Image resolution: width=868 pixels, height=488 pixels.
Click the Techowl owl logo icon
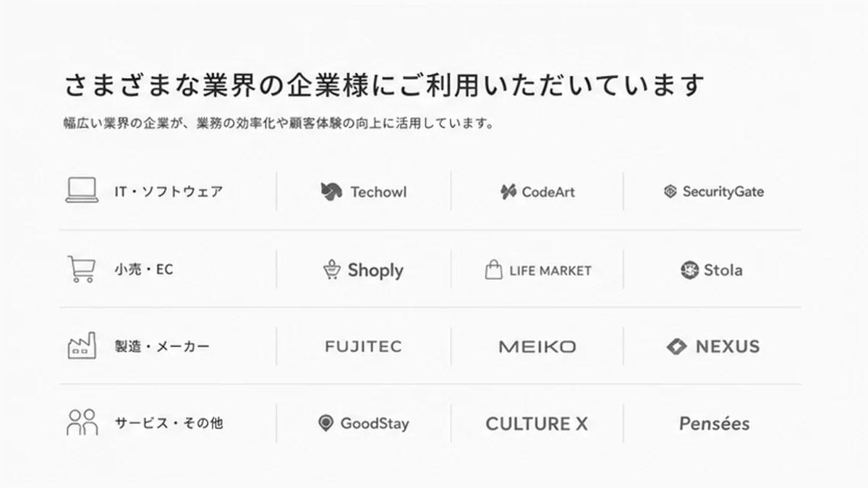[331, 192]
